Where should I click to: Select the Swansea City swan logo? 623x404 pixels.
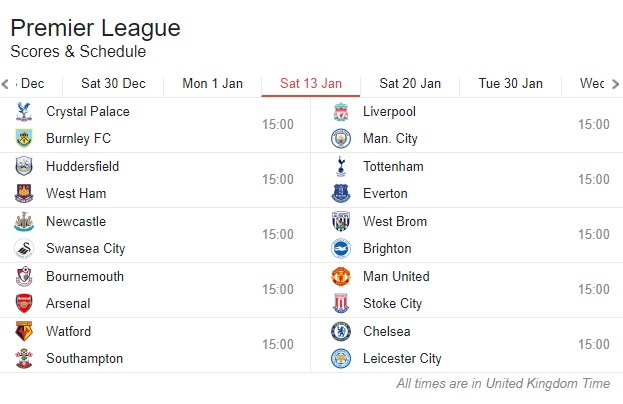coord(23,249)
